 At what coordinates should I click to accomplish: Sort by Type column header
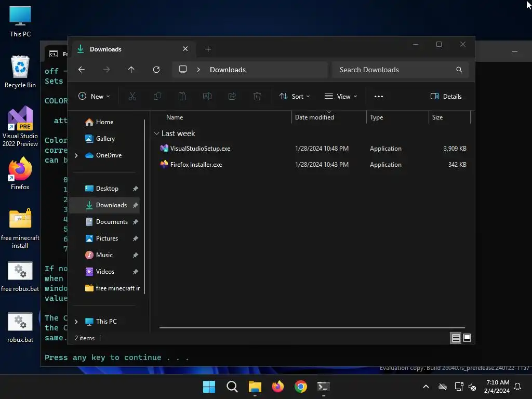pos(376,117)
